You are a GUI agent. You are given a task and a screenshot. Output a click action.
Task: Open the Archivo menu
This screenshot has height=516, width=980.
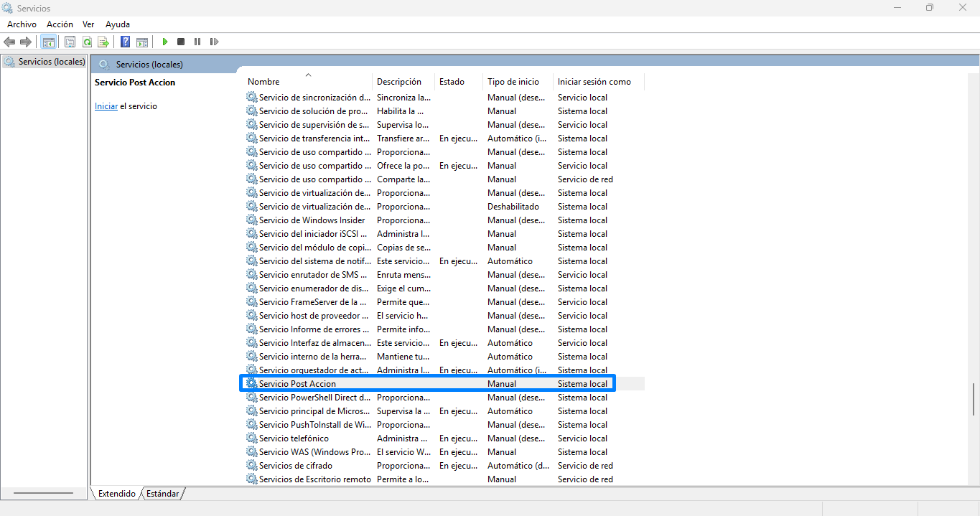(22, 24)
